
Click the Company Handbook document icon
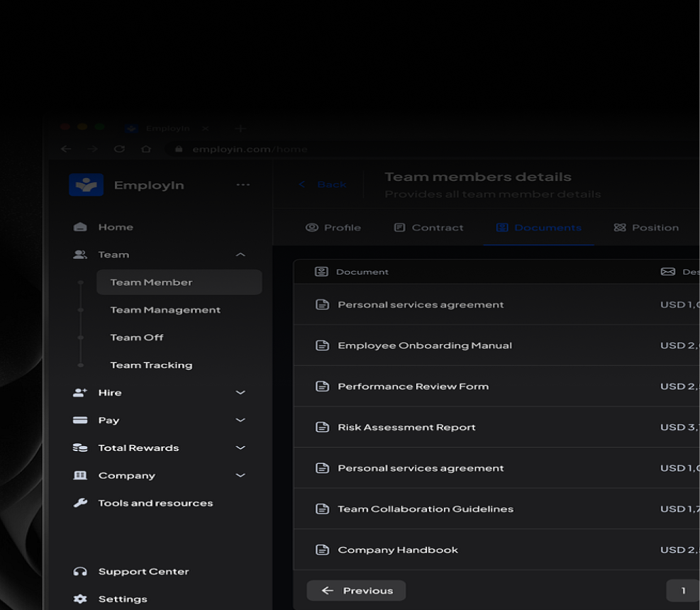click(x=322, y=550)
